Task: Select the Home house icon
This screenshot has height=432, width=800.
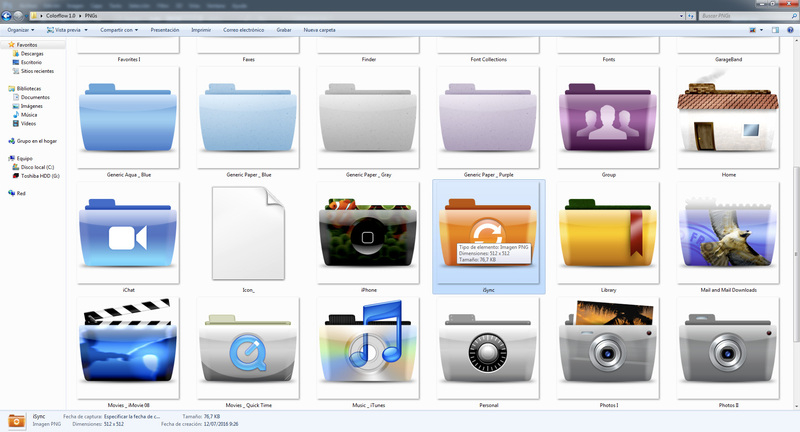Action: 728,112
